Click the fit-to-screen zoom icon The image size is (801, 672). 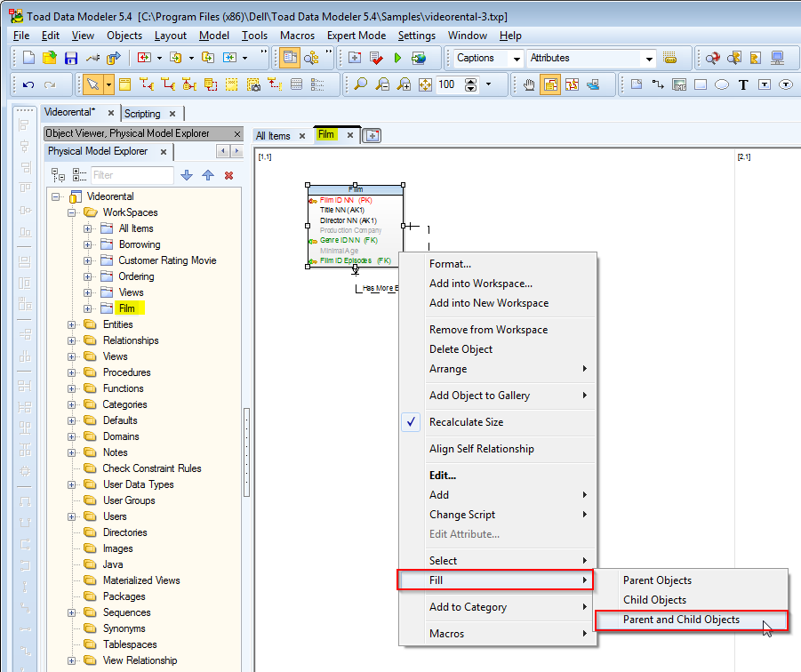tap(425, 84)
